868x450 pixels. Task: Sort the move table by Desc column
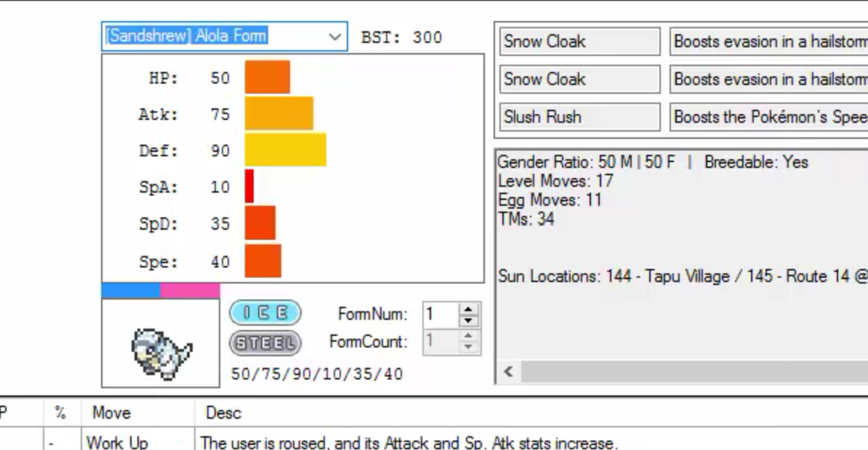coord(531,413)
